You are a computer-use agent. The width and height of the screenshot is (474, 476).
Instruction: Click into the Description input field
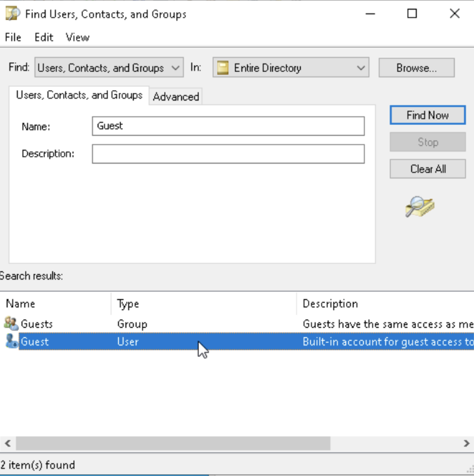point(228,154)
